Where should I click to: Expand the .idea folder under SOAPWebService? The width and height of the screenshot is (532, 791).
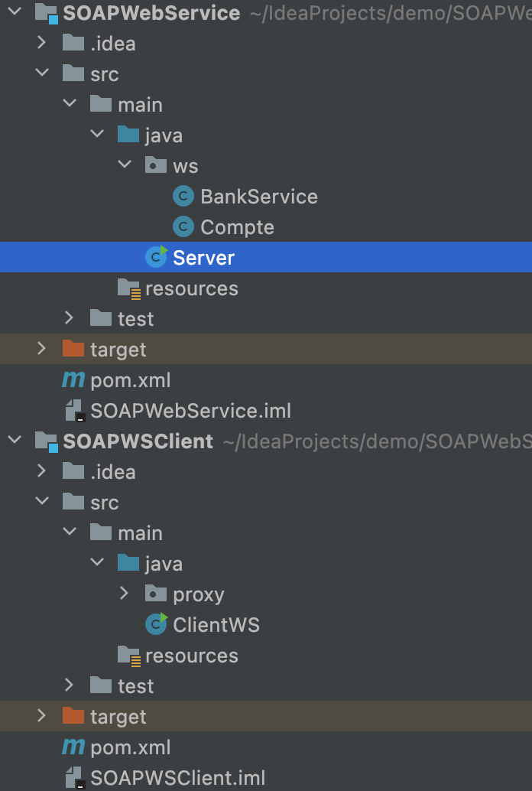[41, 43]
